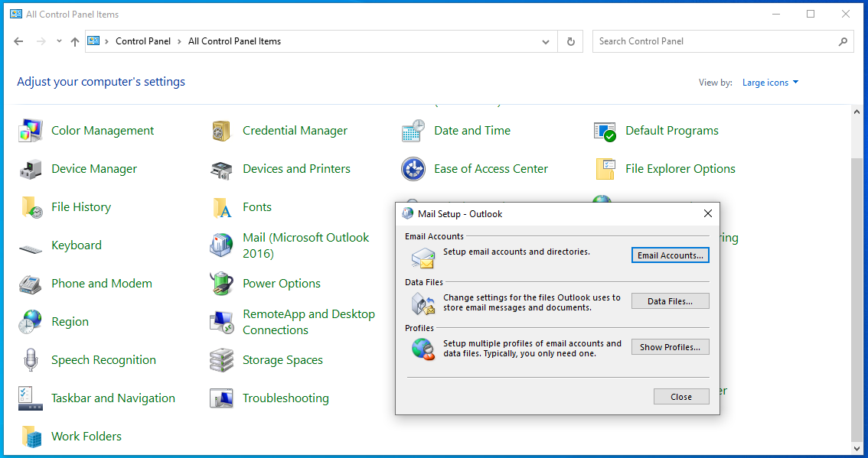The height and width of the screenshot is (458, 868).
Task: Open the recent locations dropdown arrow
Action: [59, 42]
